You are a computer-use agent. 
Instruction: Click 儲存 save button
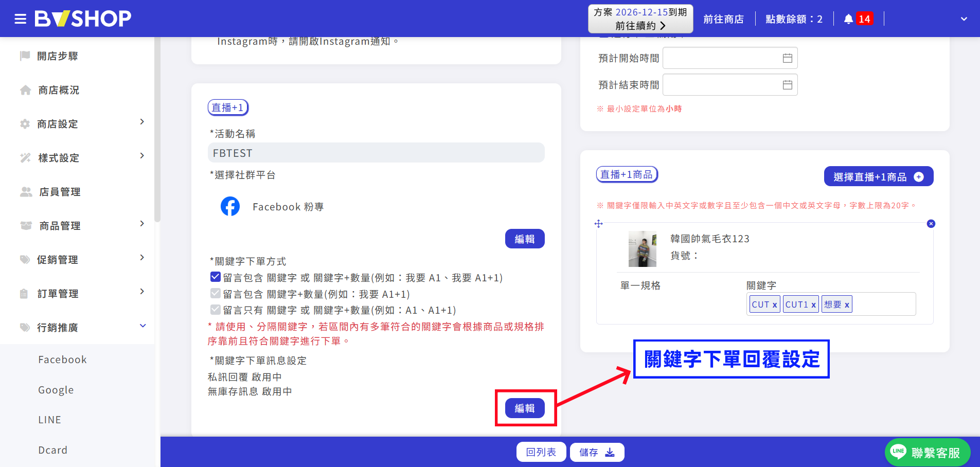(x=597, y=452)
